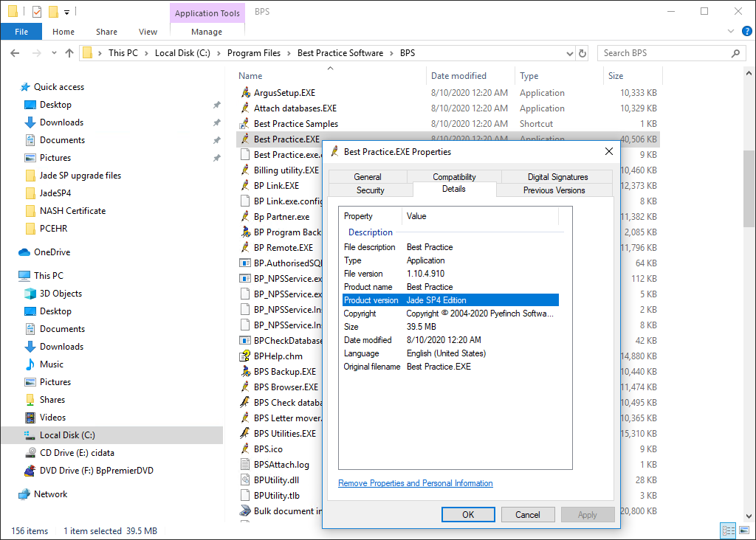Open the File menu
This screenshot has width=756, height=540.
[x=21, y=32]
